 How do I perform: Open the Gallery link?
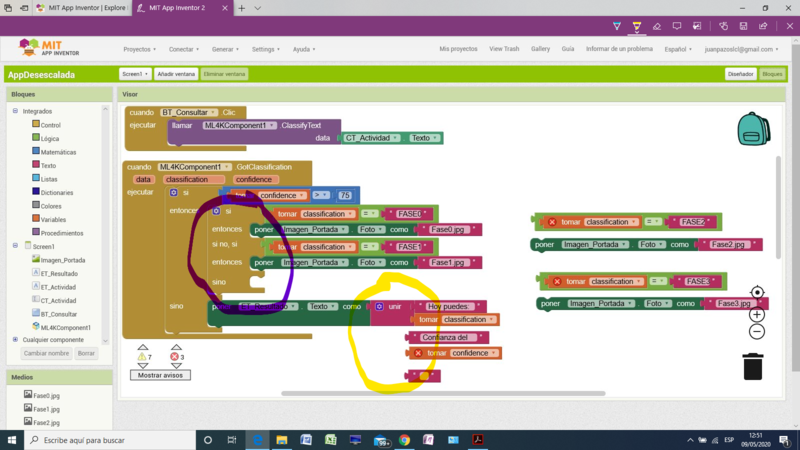coord(540,49)
